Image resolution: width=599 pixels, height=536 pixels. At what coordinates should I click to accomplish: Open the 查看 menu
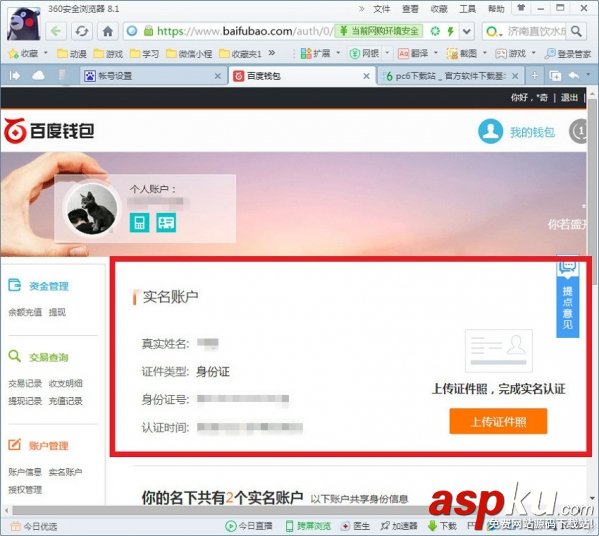pyautogui.click(x=410, y=9)
